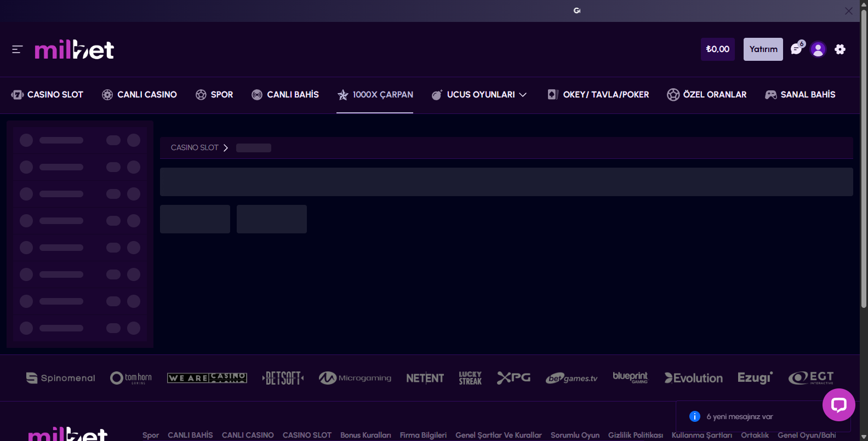Viewport: 868px width, 441px height.
Task: Open the Spor footer link
Action: point(151,435)
